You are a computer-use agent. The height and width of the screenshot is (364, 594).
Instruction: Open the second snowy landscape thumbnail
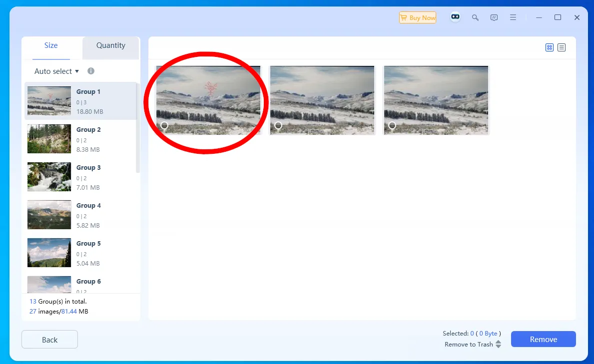click(322, 100)
